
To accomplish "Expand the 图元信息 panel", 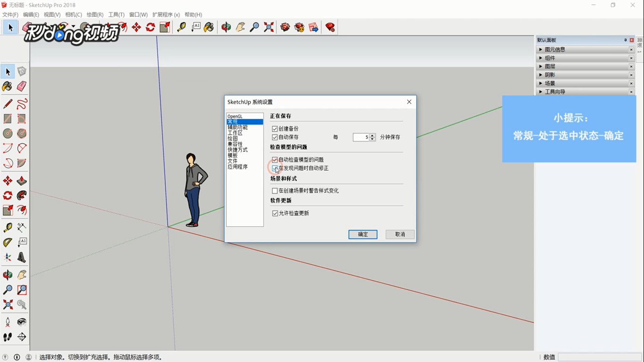I will (x=585, y=49).
